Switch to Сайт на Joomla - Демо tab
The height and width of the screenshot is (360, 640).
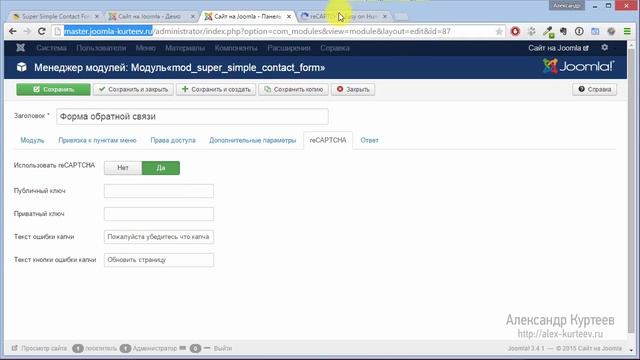pos(149,16)
